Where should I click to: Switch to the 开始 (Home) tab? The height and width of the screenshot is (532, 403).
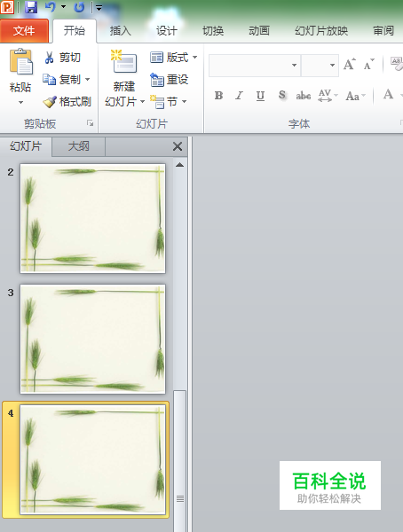(x=75, y=31)
